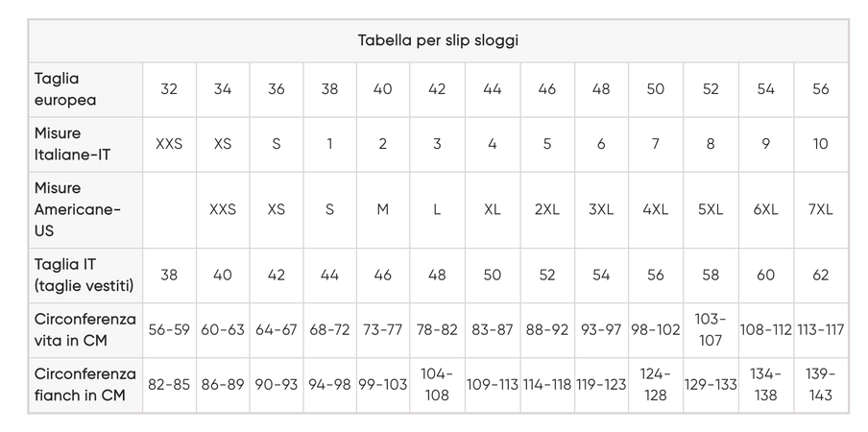
Task: Select the American size 2XL cell
Action: [546, 209]
